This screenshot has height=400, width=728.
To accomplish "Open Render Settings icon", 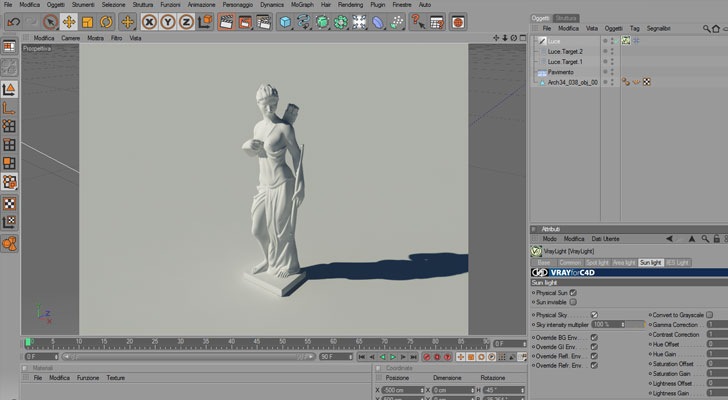I will (263, 22).
